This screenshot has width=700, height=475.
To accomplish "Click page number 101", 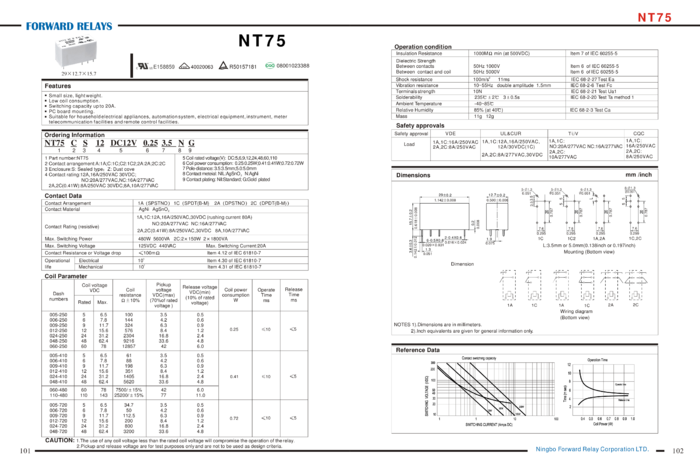I will [x=25, y=451].
